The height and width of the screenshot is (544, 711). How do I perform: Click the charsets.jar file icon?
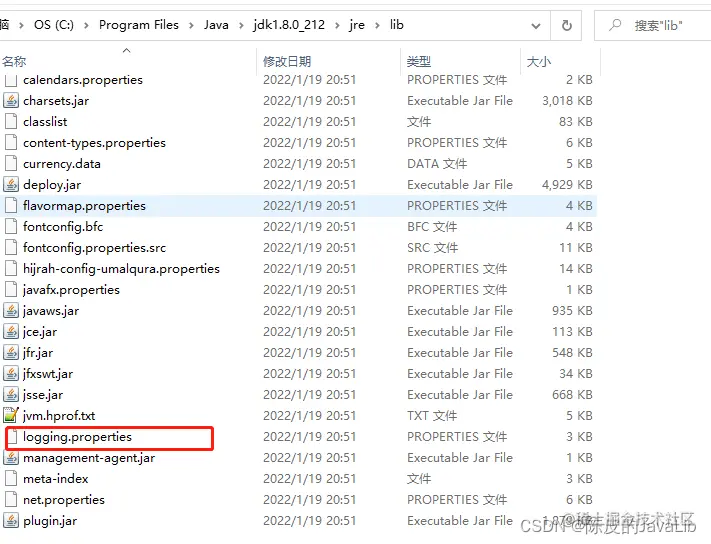coord(11,100)
